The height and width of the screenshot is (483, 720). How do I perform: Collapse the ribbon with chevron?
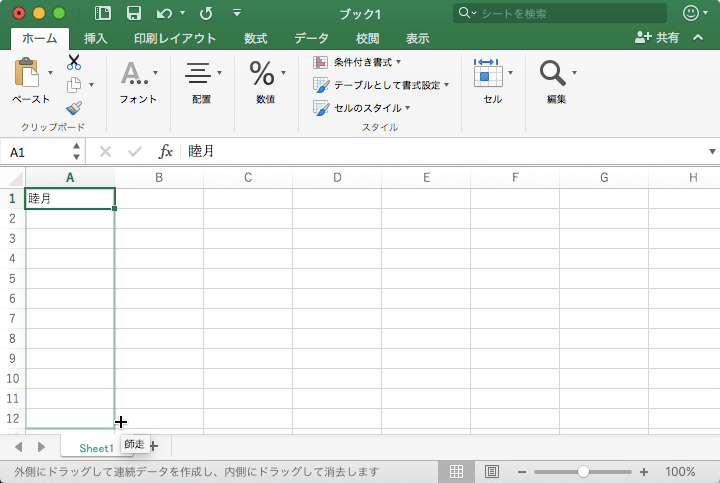coord(698,37)
